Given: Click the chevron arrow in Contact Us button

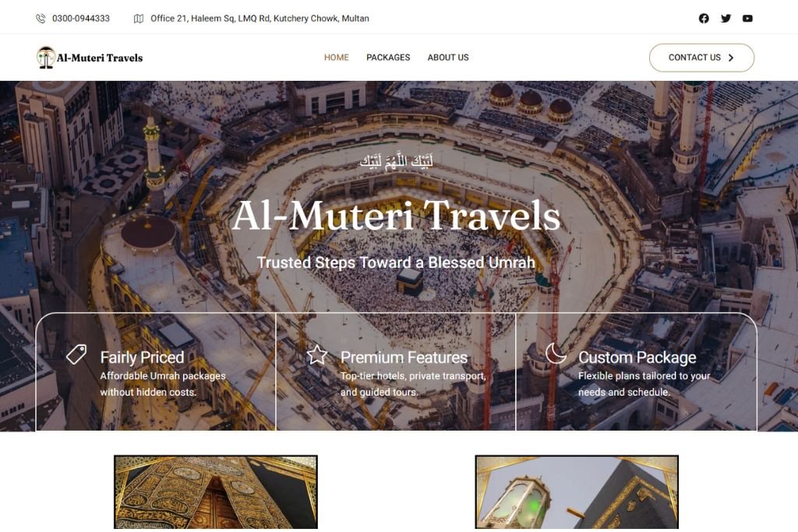Looking at the screenshot, I should pos(731,58).
